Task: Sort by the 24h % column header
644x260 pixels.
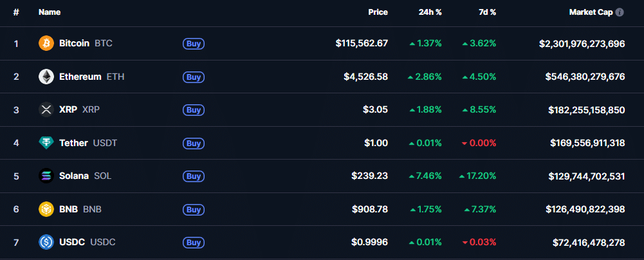Action: coord(430,12)
